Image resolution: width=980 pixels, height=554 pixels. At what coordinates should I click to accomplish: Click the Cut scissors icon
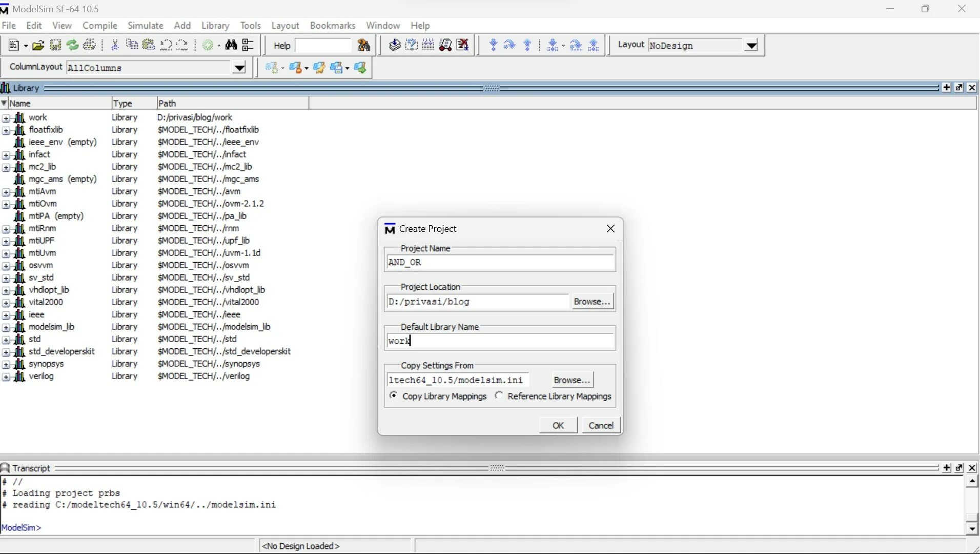point(115,45)
